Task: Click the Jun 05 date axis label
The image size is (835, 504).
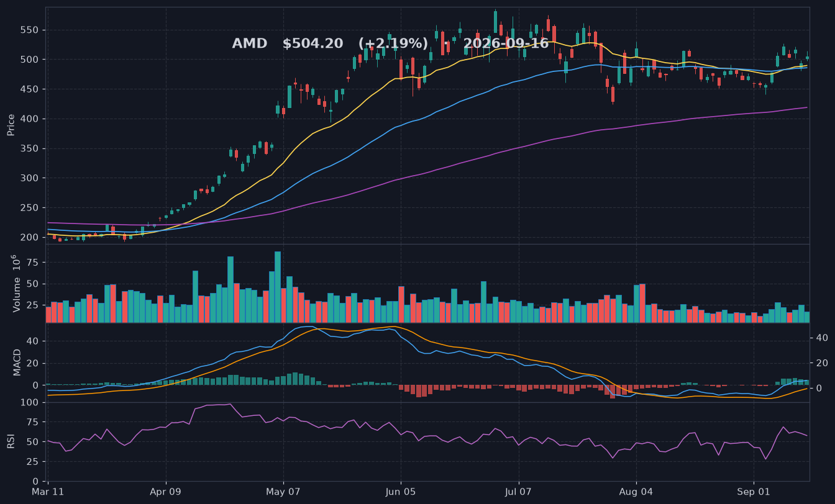Action: point(401,492)
